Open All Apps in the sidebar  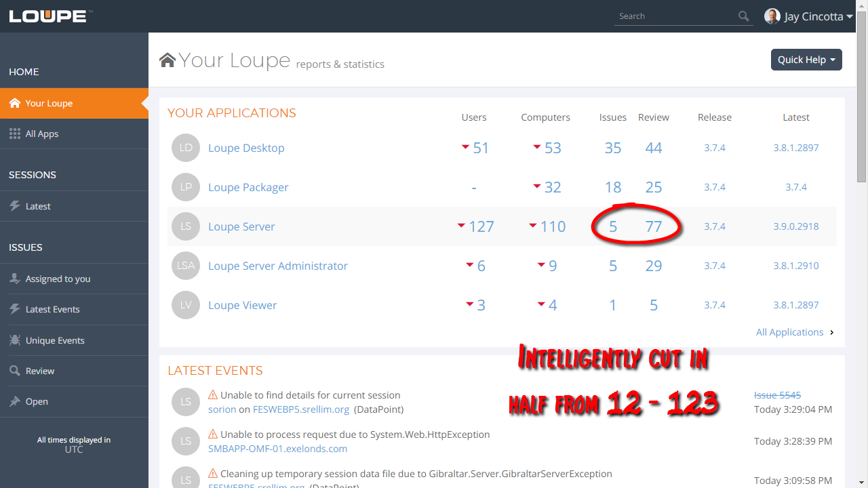[74, 134]
